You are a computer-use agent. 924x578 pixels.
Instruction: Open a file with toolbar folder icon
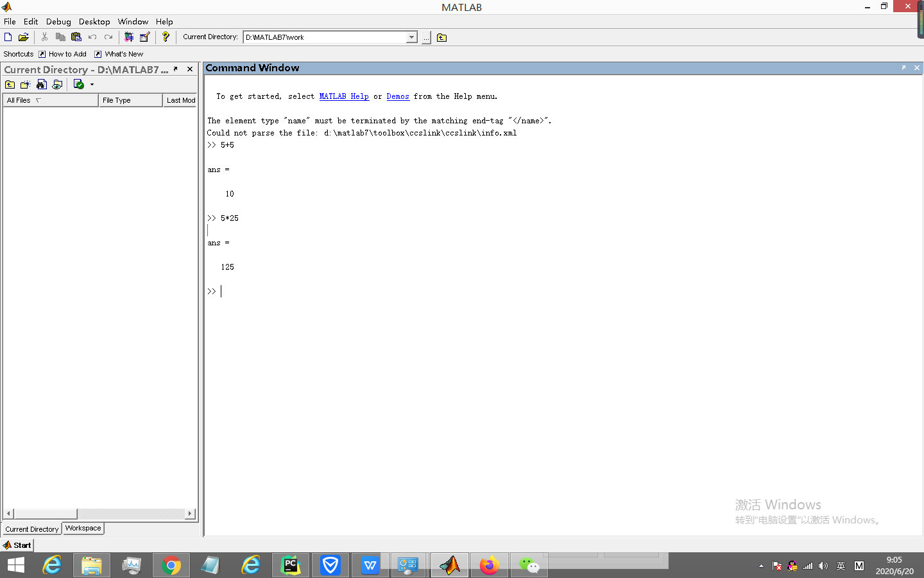click(24, 37)
